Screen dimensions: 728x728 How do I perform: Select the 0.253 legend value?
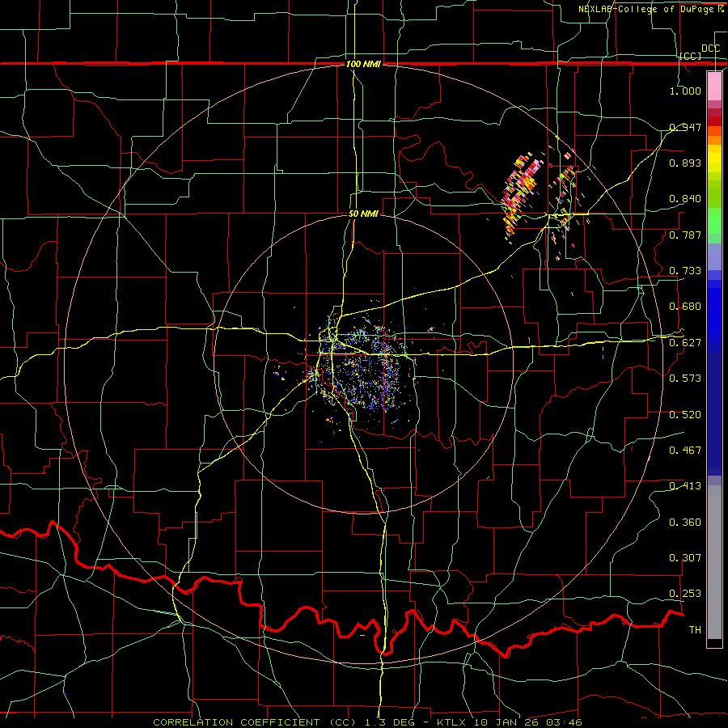point(685,594)
